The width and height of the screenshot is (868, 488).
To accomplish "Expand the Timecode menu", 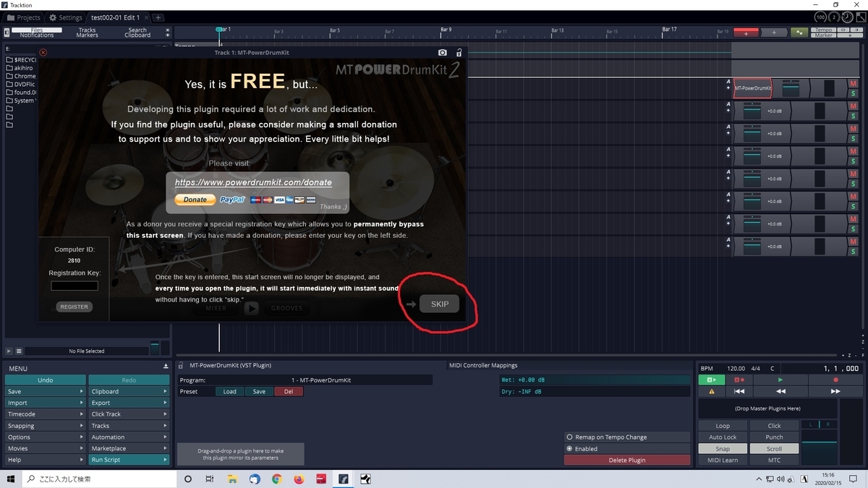I will (45, 414).
